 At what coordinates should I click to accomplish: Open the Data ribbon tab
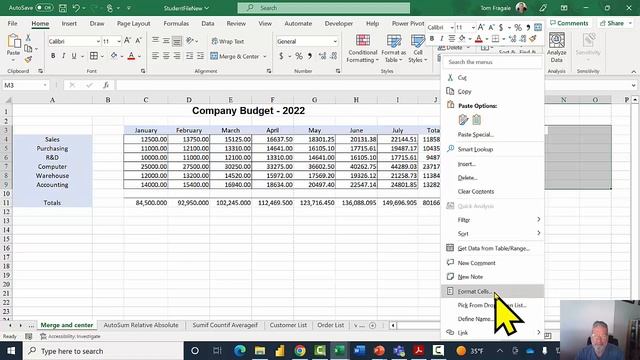208,24
